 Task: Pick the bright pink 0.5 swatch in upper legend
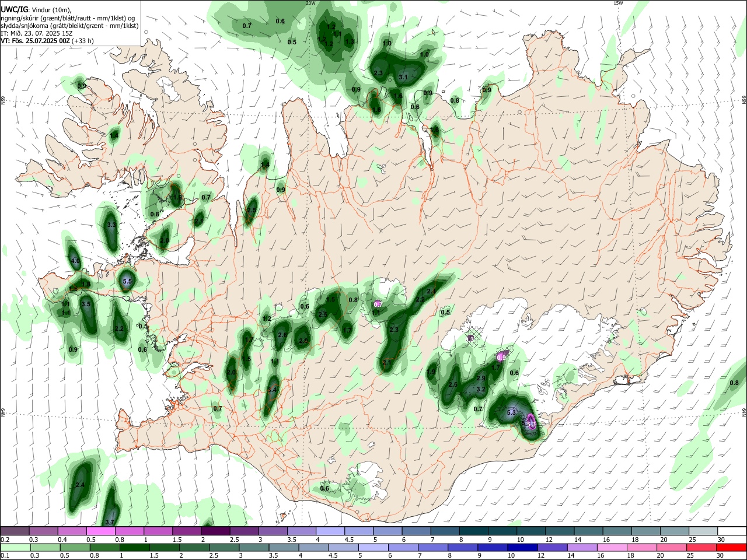[100, 531]
